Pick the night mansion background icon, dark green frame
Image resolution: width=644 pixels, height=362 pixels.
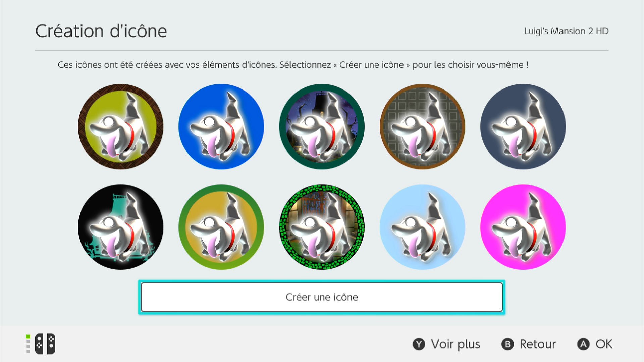(x=322, y=127)
